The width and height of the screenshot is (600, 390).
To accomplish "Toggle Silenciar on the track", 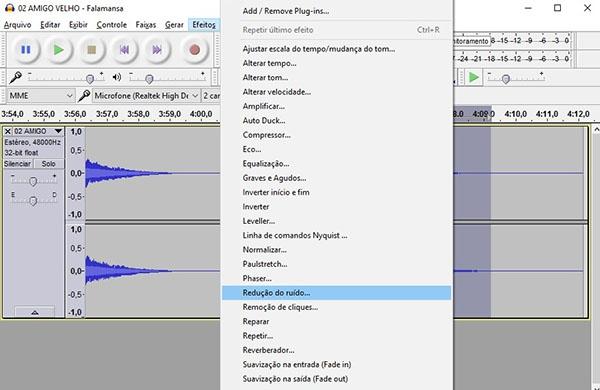I will click(x=18, y=164).
